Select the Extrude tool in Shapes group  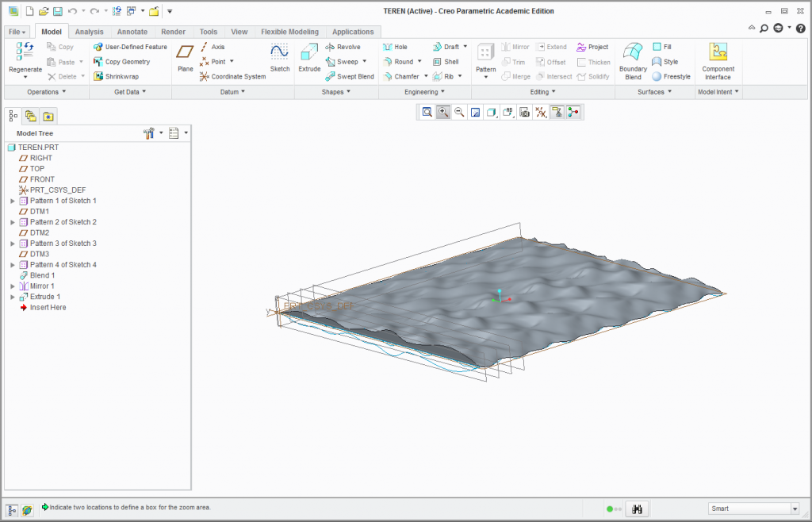pyautogui.click(x=309, y=57)
